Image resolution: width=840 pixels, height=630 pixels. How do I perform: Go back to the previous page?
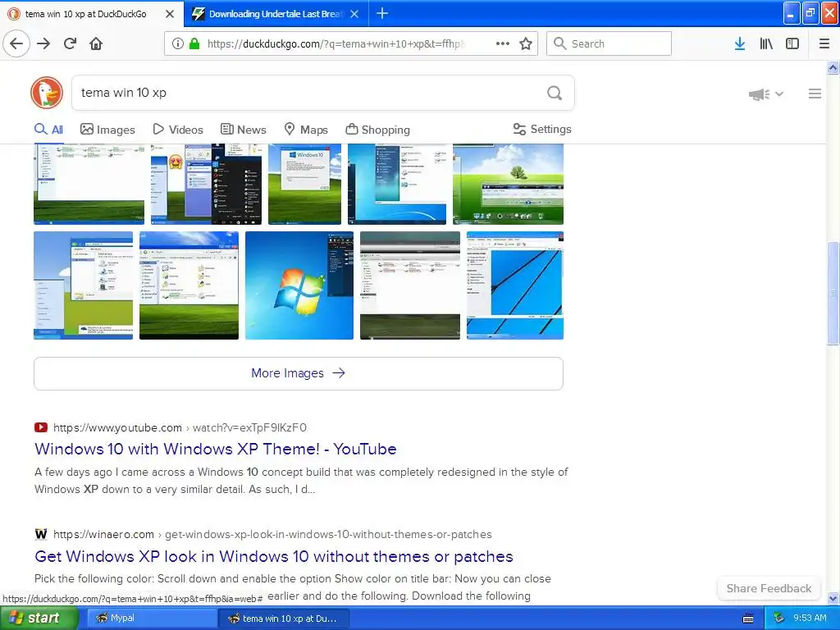click(16, 43)
